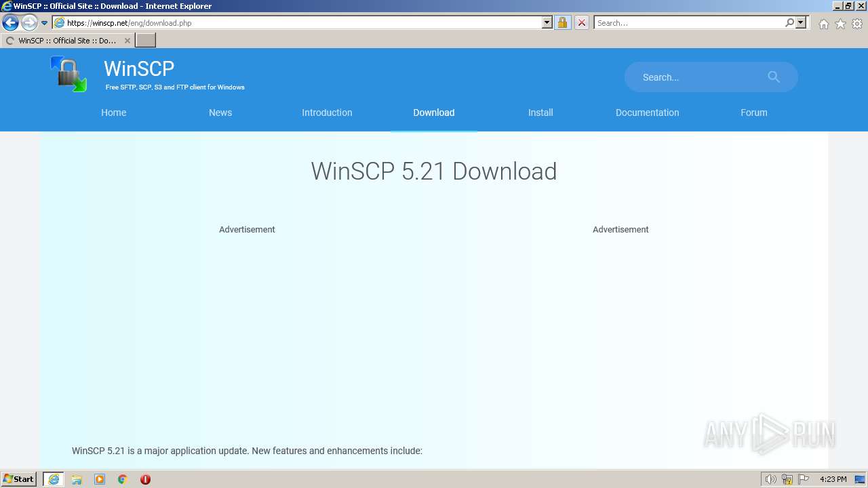Click the Show desktop button
The image size is (868, 488).
pyautogui.click(x=861, y=479)
